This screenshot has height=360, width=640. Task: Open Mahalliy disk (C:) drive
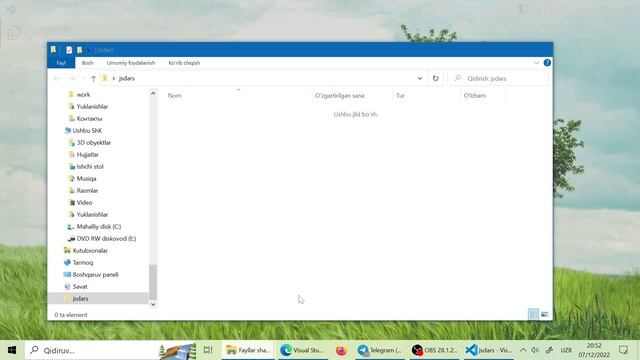click(98, 227)
